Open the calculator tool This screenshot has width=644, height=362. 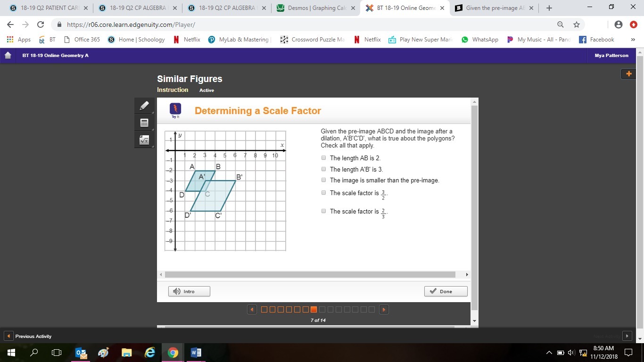[x=144, y=123]
